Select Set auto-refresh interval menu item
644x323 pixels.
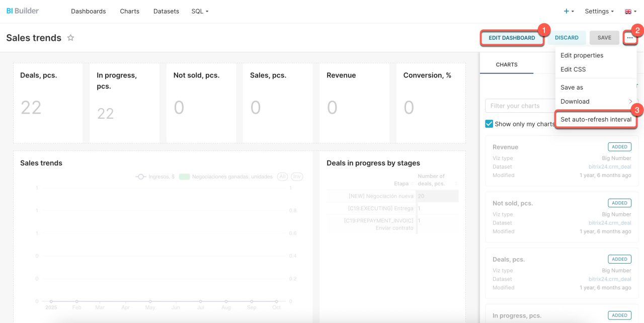point(596,119)
